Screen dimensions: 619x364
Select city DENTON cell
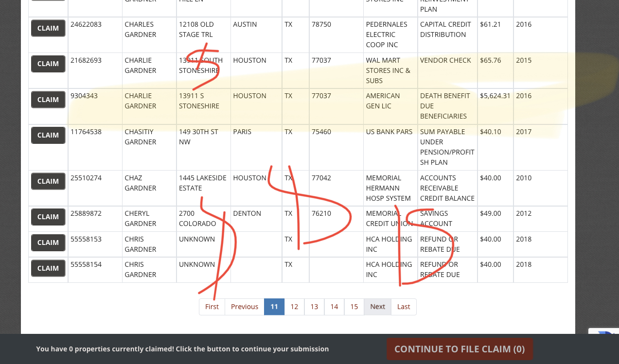256,219
